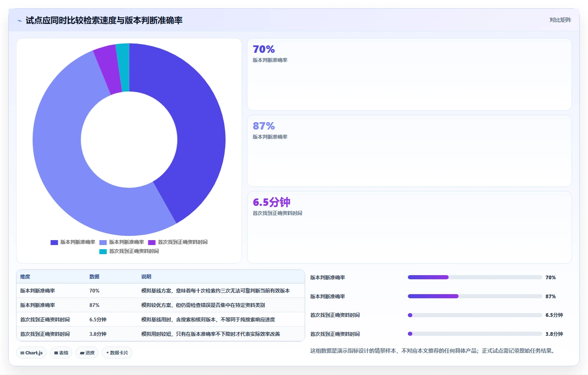
Task: Click the lightning icon beside the title
Action: click(19, 21)
